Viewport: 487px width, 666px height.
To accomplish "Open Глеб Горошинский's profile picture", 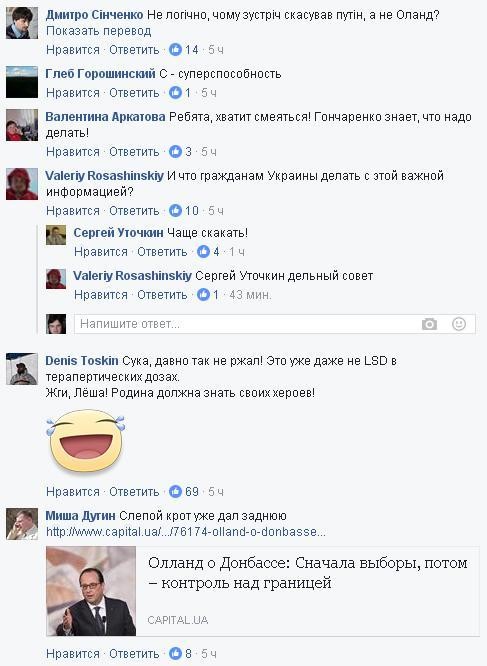I will coord(22,82).
